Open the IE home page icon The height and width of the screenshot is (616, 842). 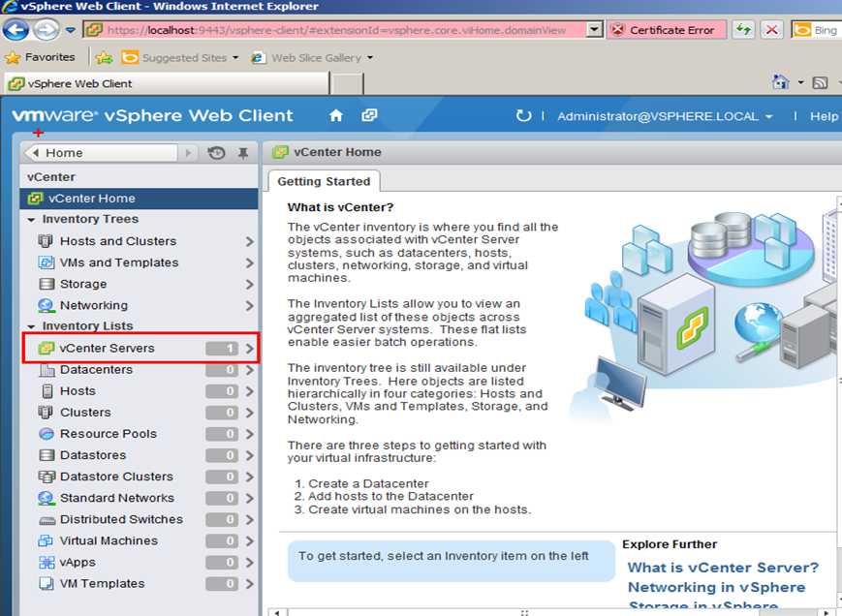click(x=780, y=82)
